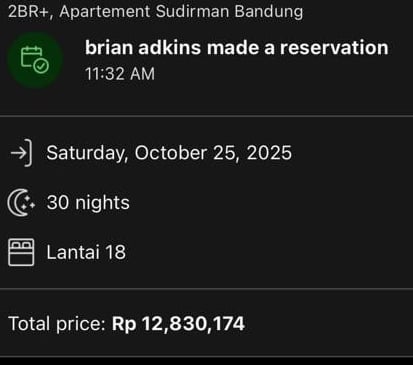Click the divider below the reservation header
Image resolution: width=413 pixels, height=365 pixels.
206,116
